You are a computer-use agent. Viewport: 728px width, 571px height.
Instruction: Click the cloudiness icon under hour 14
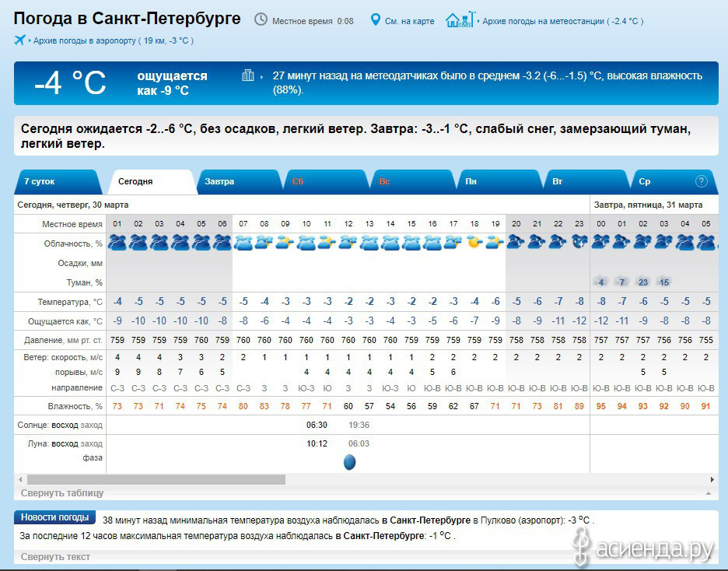coord(390,243)
